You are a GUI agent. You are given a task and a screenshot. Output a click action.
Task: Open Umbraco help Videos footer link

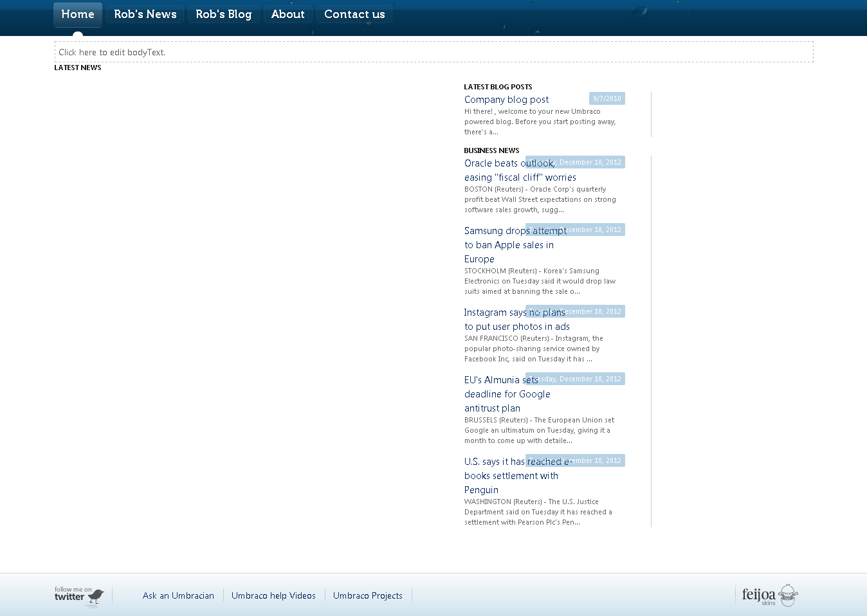coord(273,596)
